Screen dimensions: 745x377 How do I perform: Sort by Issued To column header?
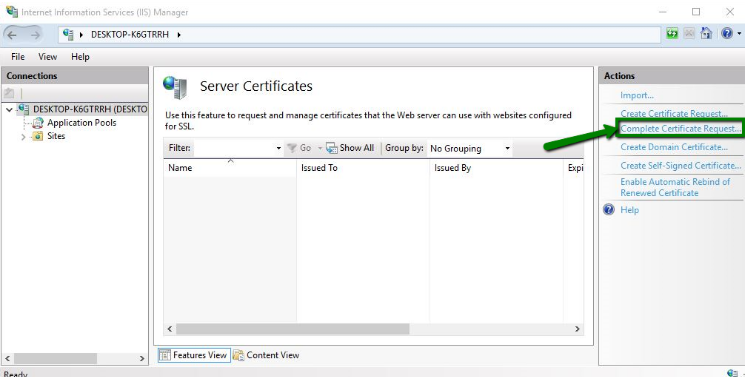363,168
